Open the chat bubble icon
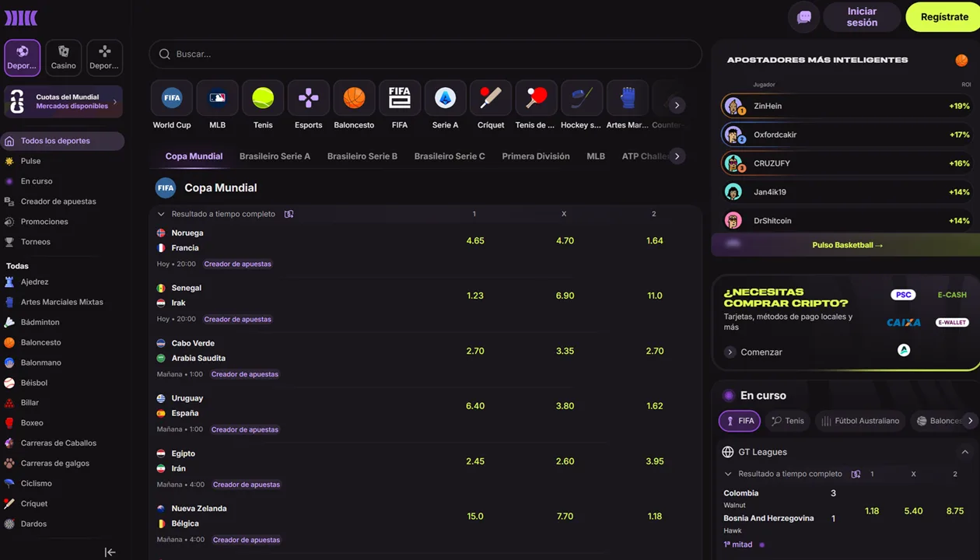The height and width of the screenshot is (560, 980). tap(804, 16)
